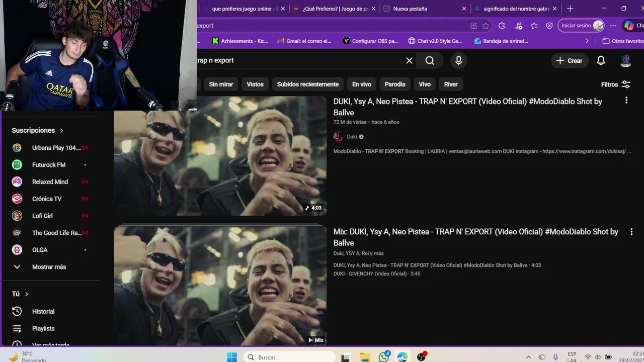
Task: Expand Suscripciones section chevron
Action: (61, 131)
